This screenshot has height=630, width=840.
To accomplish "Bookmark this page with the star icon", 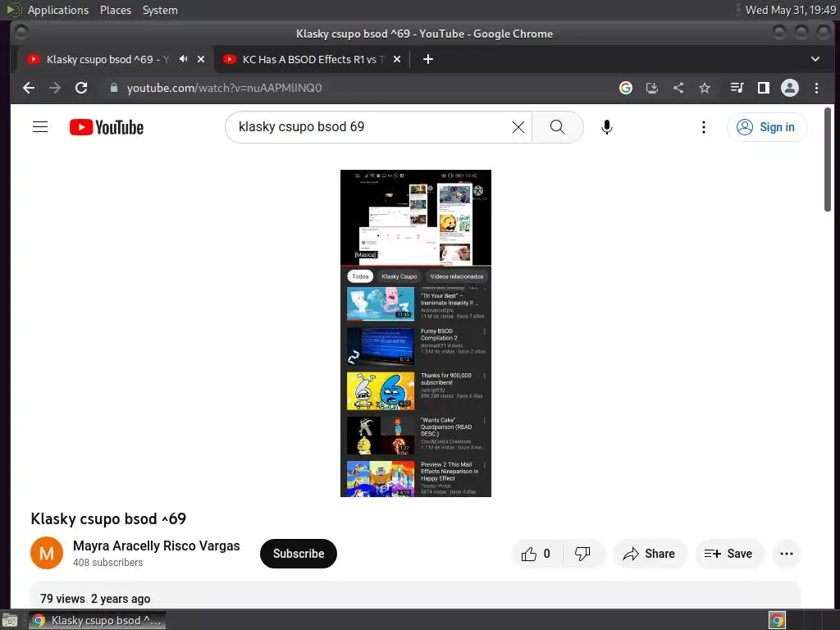I will [705, 88].
